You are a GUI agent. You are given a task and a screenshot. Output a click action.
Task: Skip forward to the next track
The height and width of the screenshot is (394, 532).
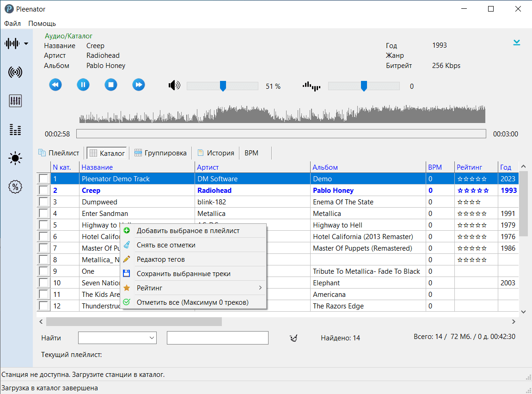click(139, 85)
